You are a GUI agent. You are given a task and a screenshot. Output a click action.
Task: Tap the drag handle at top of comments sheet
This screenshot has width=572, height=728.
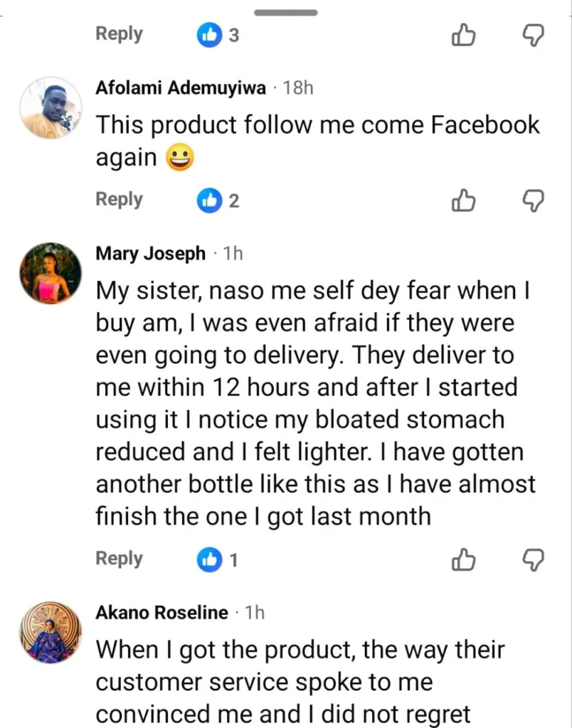point(286,12)
